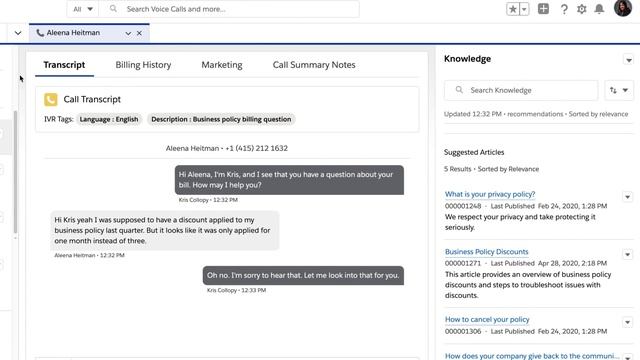Open the setup gear icon

coord(581,9)
